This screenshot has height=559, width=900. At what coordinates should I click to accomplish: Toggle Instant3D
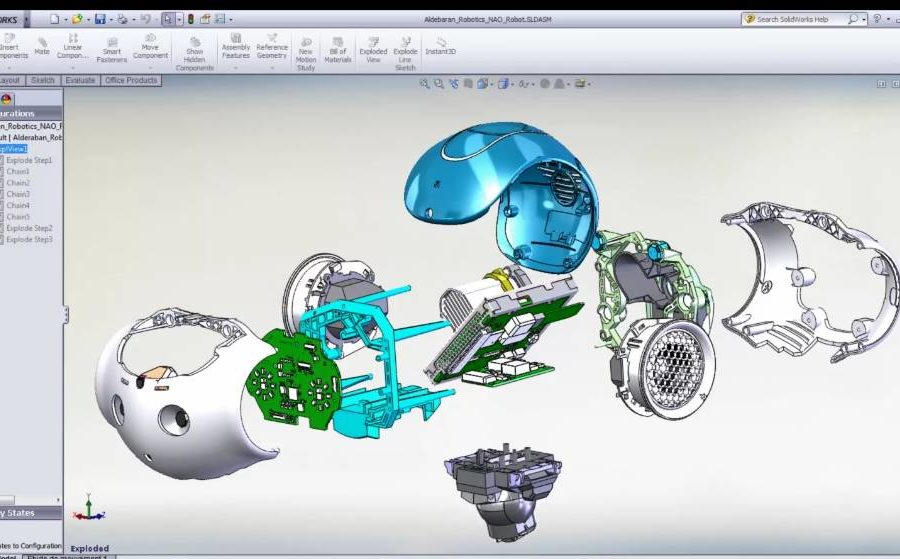point(441,46)
